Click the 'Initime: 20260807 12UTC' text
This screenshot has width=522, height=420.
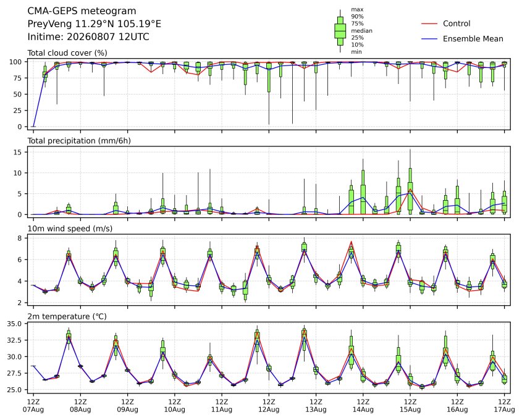[x=88, y=36]
